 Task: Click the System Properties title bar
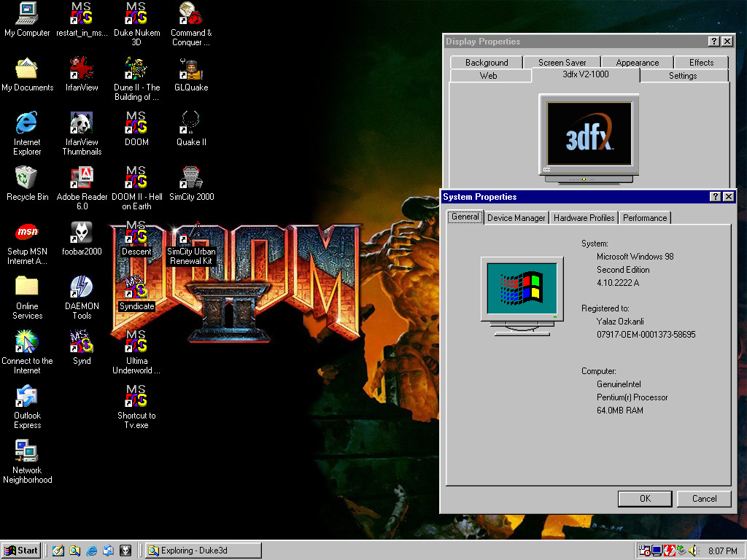(x=575, y=197)
